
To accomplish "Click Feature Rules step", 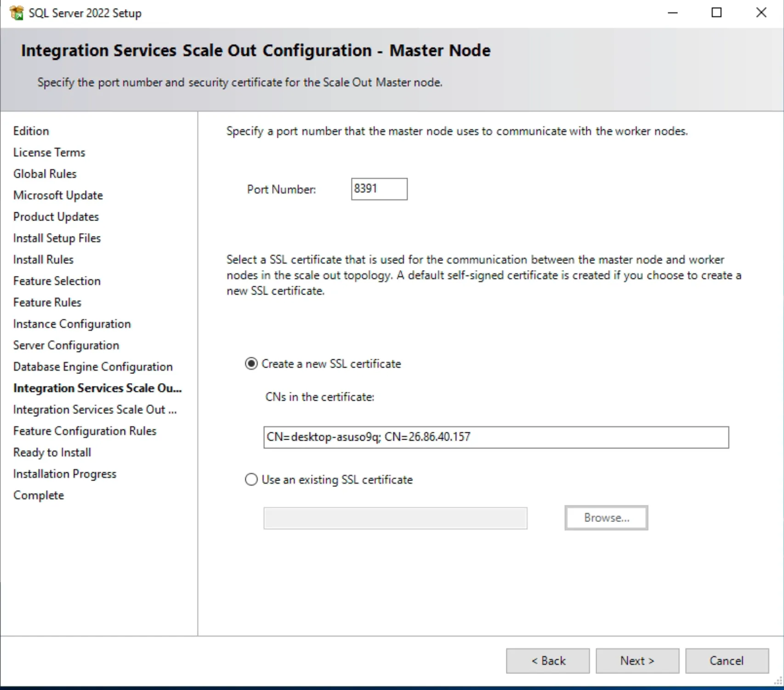I will click(x=47, y=302).
